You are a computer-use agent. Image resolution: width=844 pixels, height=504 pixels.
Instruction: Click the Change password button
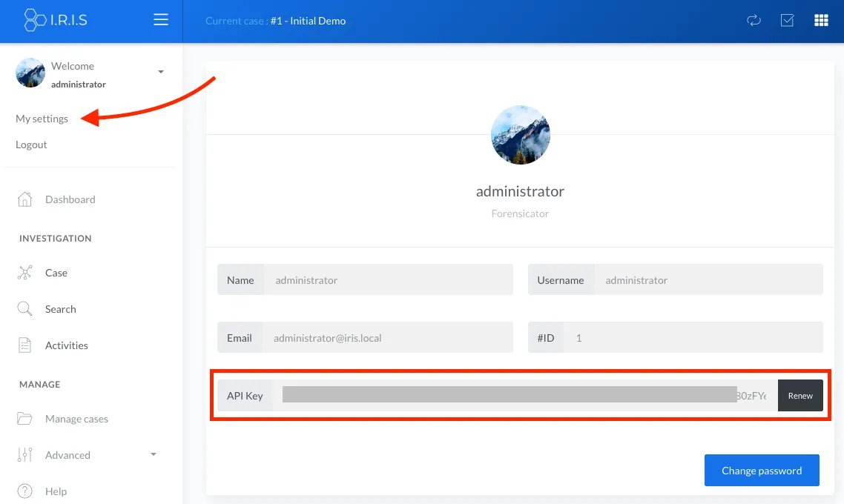pos(762,471)
